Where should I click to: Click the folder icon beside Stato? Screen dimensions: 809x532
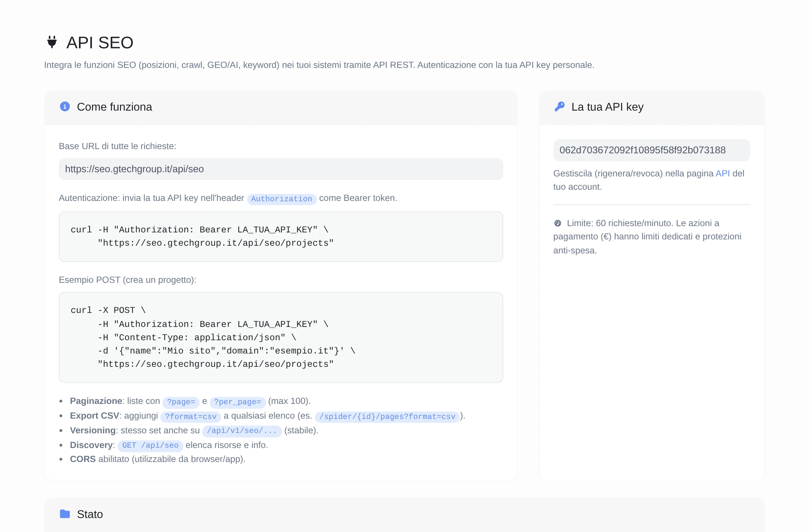[65, 514]
